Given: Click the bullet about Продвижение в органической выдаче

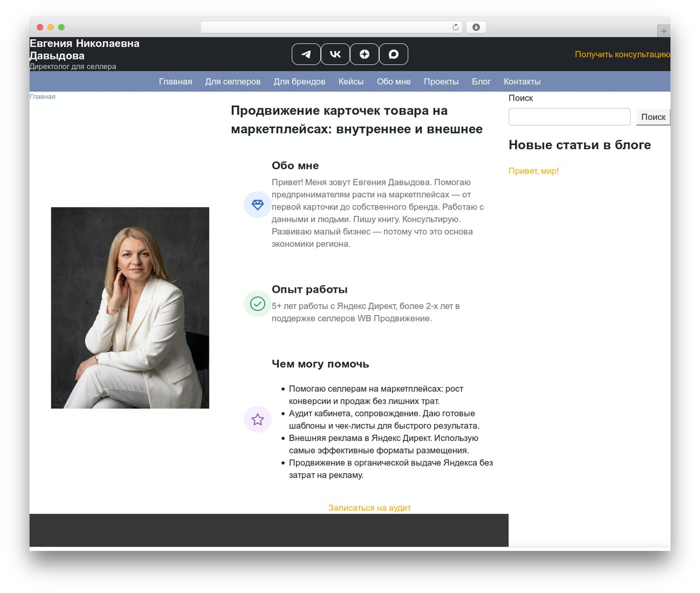Looking at the screenshot, I should pyautogui.click(x=391, y=469).
